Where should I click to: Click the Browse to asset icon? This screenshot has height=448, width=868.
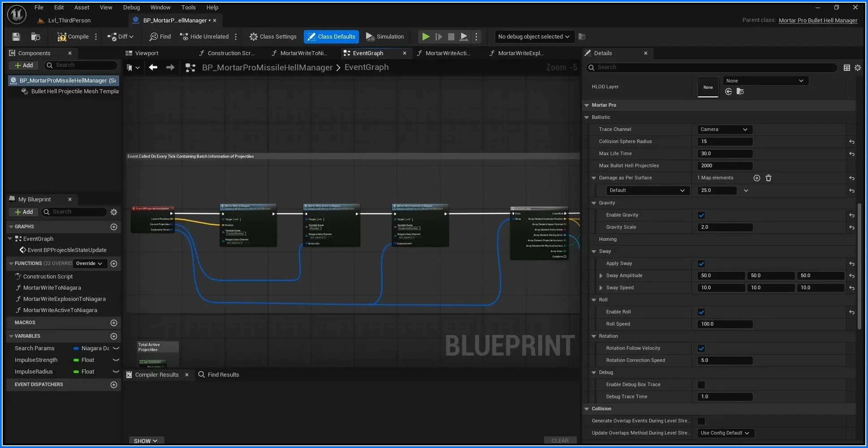pos(36,37)
